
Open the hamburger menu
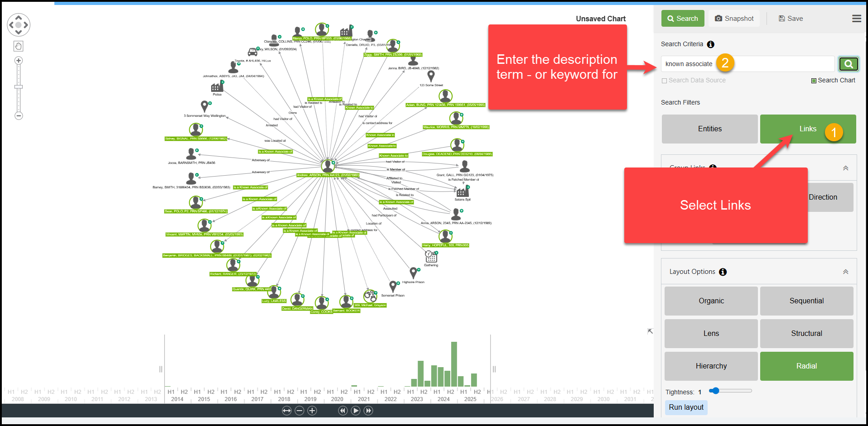(x=856, y=19)
